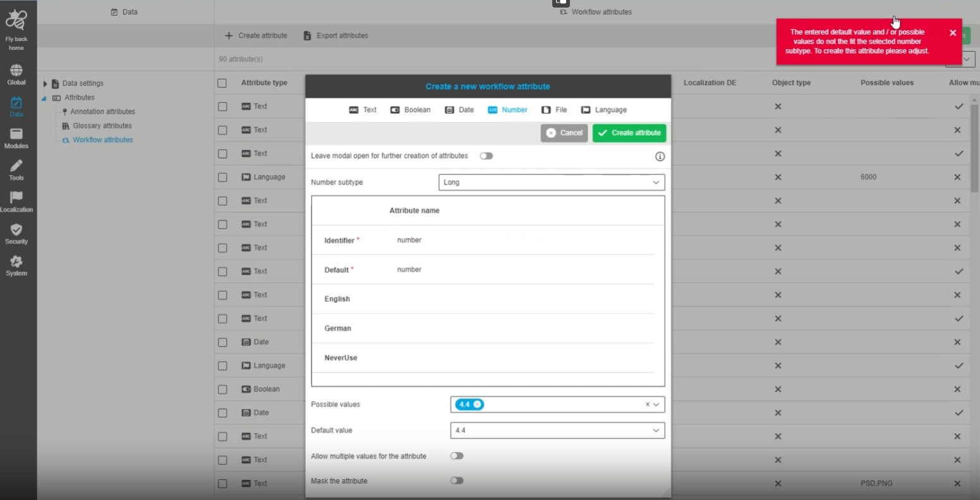980x500 pixels.
Task: Open the Modules section in the sidebar
Action: pyautogui.click(x=16, y=138)
